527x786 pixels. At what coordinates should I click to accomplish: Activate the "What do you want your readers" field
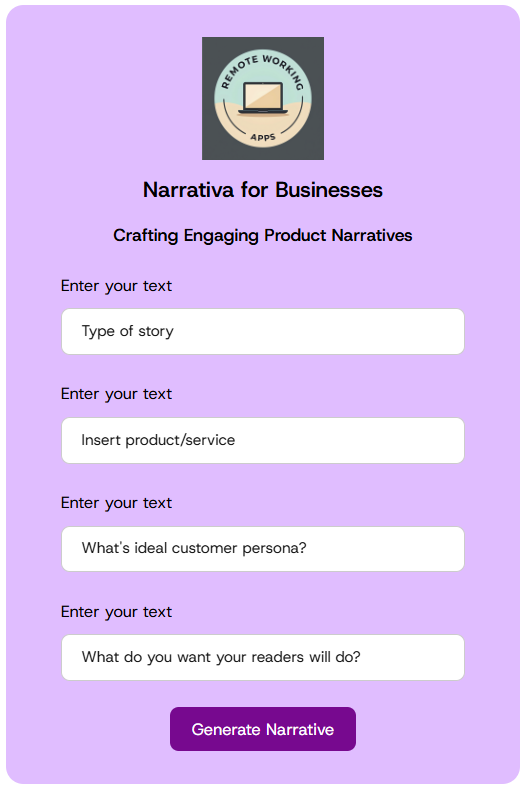pyautogui.click(x=263, y=658)
